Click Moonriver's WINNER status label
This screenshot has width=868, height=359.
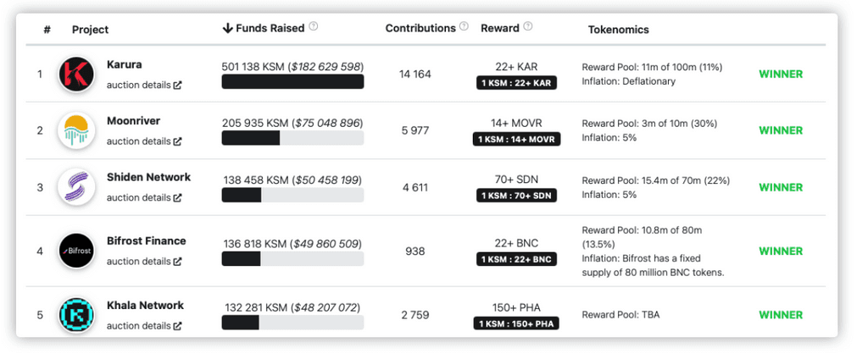click(781, 130)
